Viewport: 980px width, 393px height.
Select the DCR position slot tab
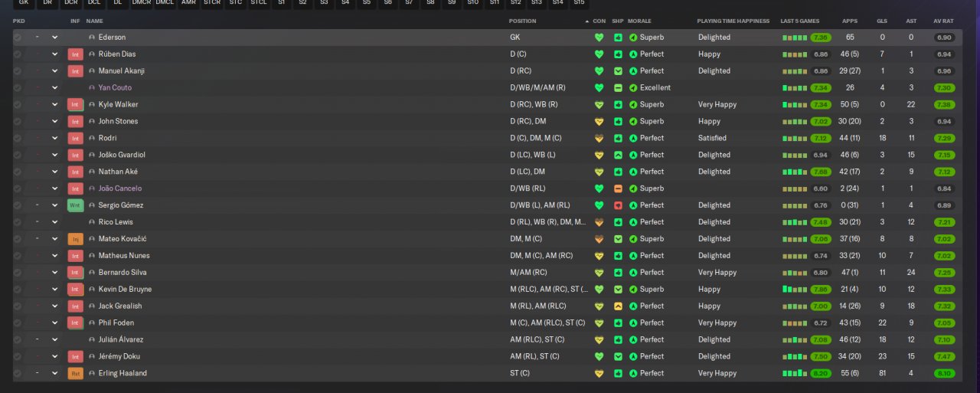(x=71, y=4)
